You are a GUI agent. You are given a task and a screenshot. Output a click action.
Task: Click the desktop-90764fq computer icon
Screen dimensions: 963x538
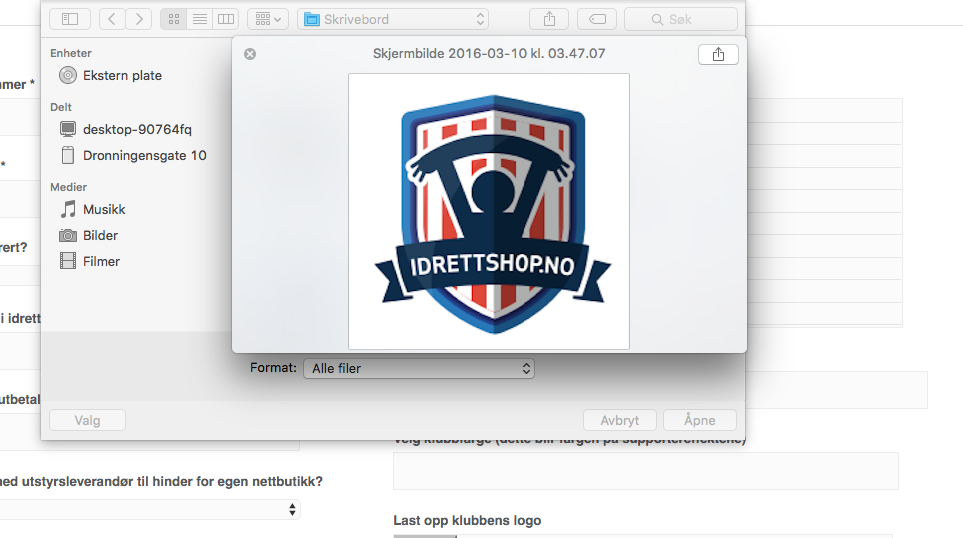click(x=68, y=129)
